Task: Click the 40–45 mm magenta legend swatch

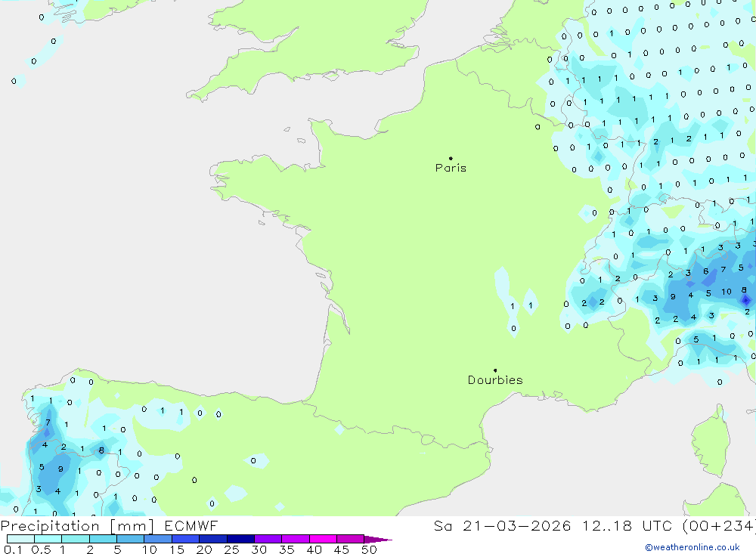Action: click(323, 539)
